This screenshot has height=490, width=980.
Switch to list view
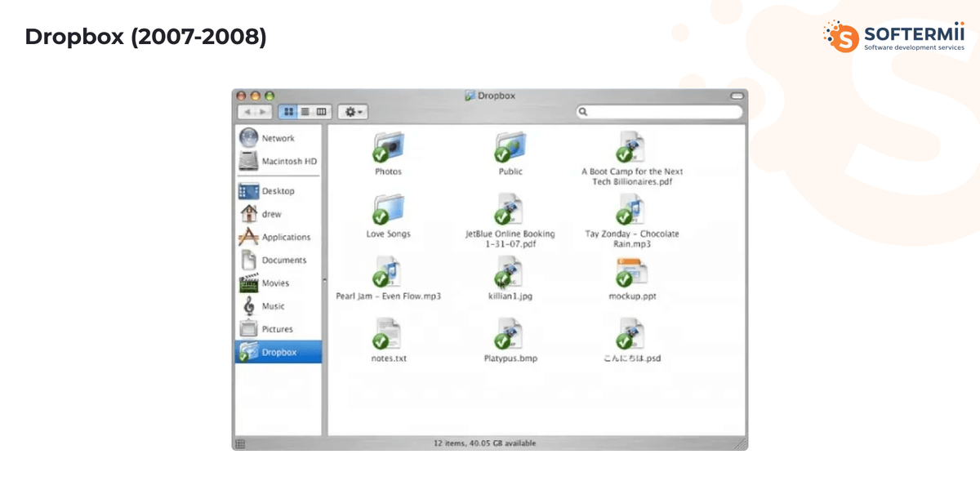tap(305, 112)
